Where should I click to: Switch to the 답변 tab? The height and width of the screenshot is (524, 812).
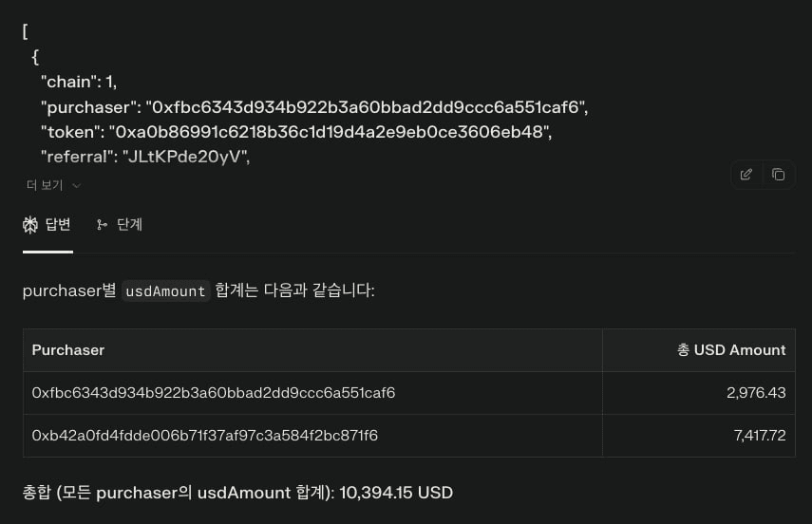point(47,225)
